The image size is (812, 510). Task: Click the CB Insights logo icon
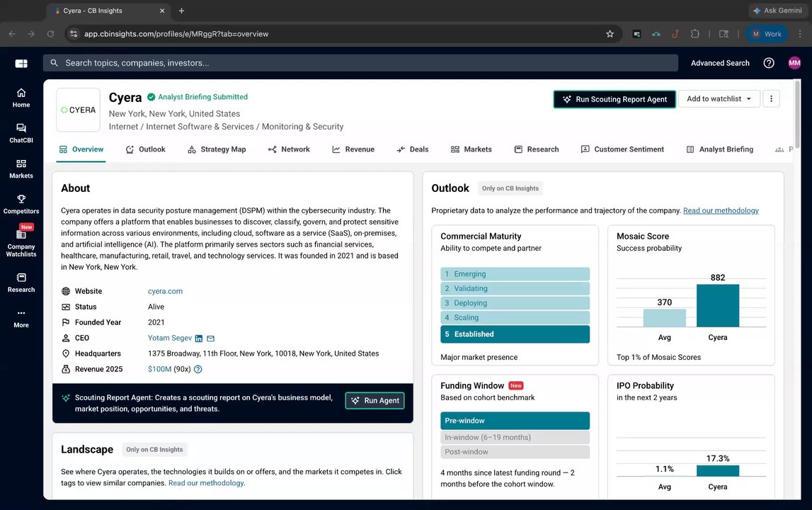pos(21,63)
